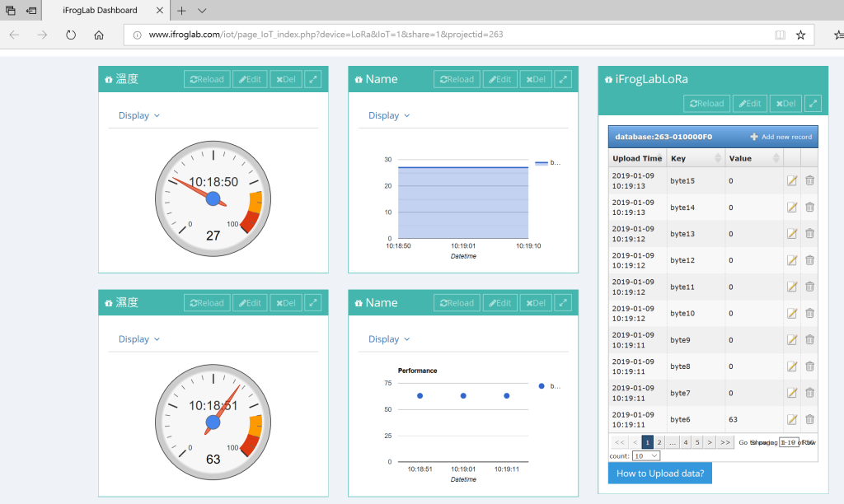
Task: Click the pencil icon for byte11
Action: [792, 287]
